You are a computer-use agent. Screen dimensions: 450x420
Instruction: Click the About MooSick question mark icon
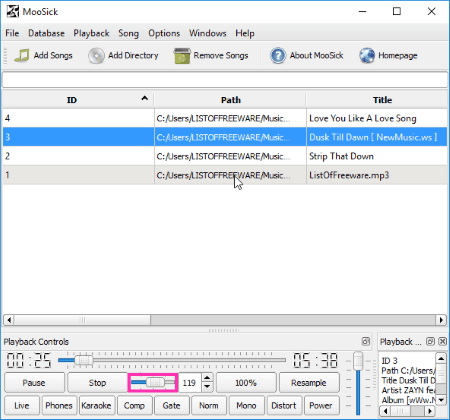tap(278, 55)
